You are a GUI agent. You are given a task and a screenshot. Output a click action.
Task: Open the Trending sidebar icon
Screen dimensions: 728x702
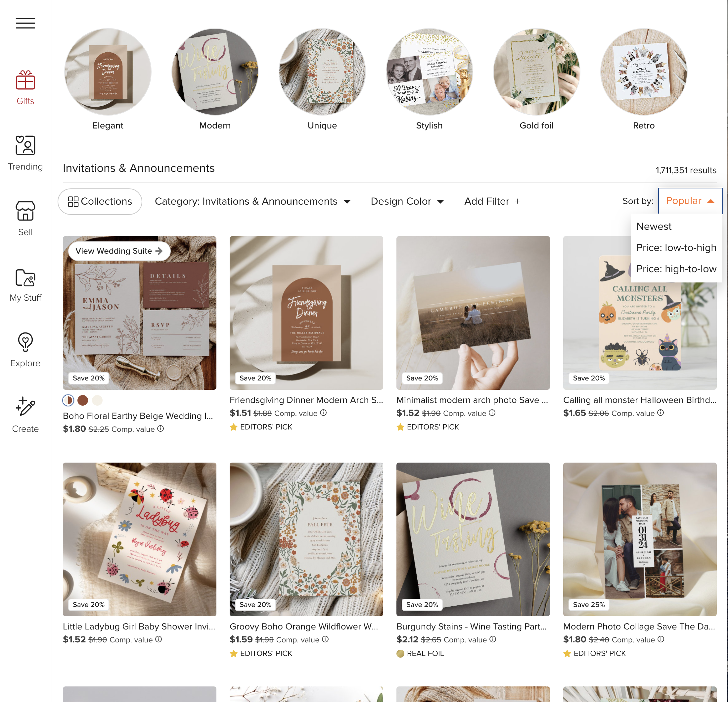[x=25, y=145]
